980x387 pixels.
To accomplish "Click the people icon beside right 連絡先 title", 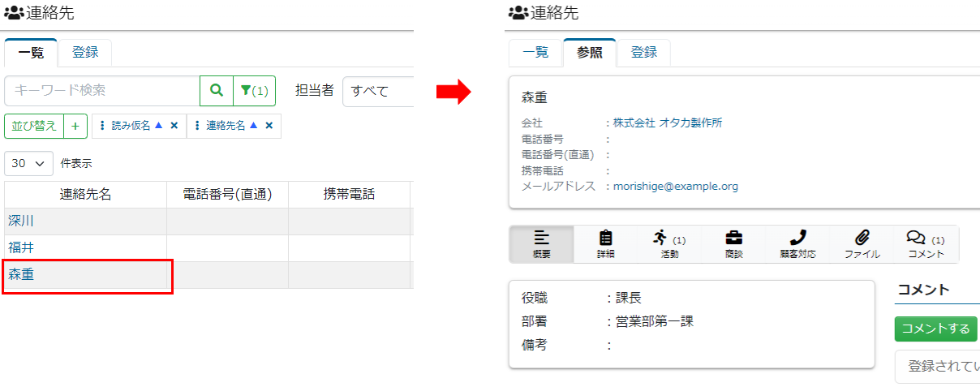I will tap(518, 13).
